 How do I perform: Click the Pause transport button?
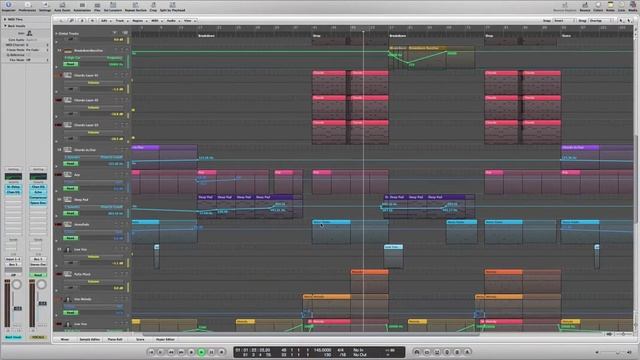(211, 352)
